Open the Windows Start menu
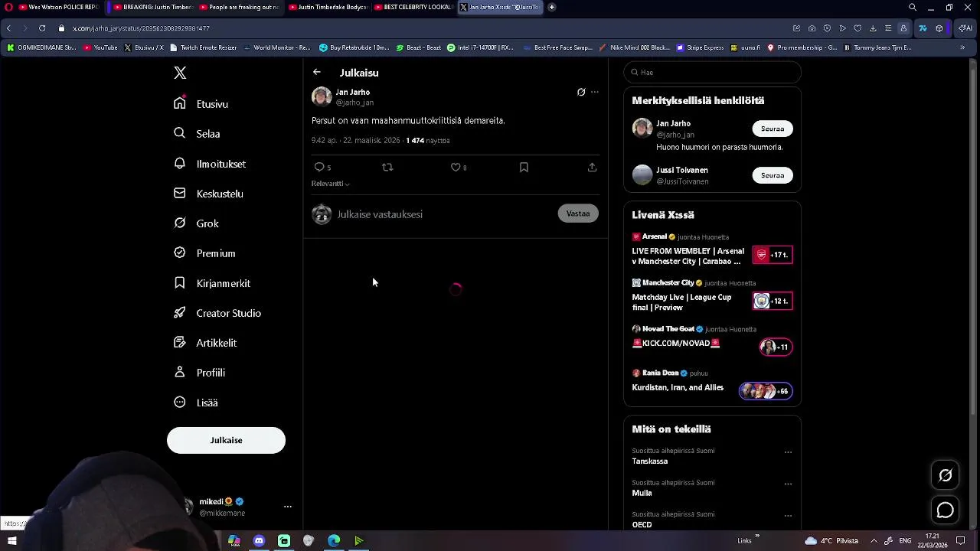The image size is (980, 551). point(12,541)
